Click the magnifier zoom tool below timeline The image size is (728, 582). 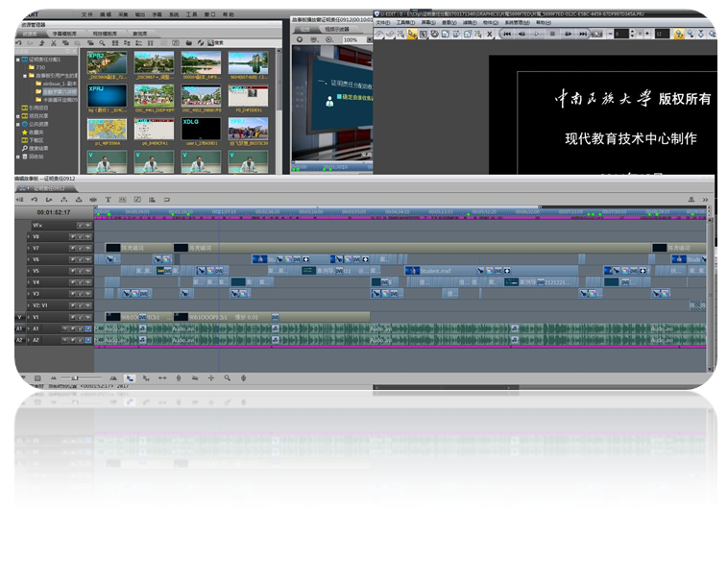(228, 378)
